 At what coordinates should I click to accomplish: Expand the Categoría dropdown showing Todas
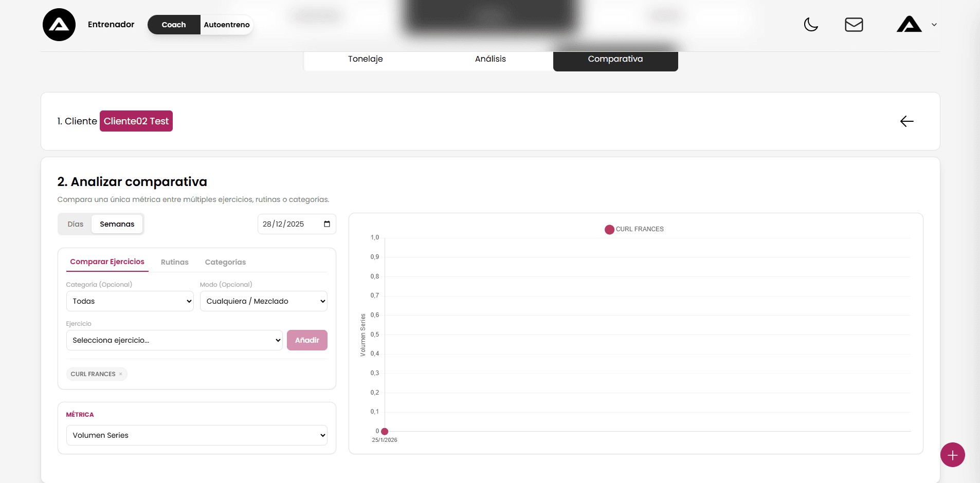point(130,301)
